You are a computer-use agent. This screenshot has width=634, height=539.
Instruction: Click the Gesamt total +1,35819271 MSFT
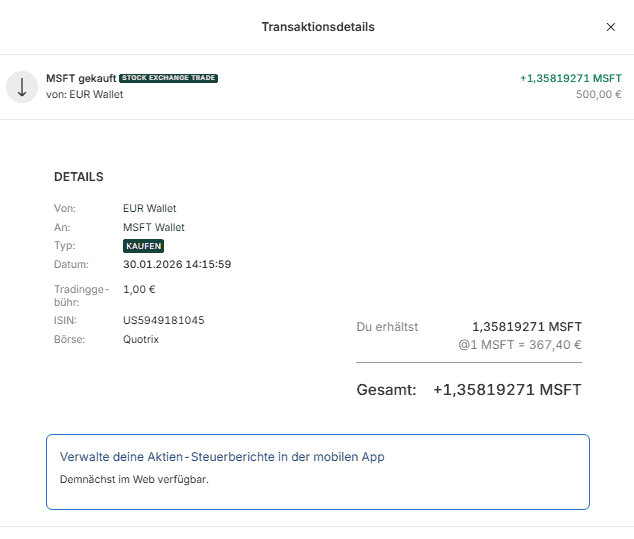(x=506, y=390)
